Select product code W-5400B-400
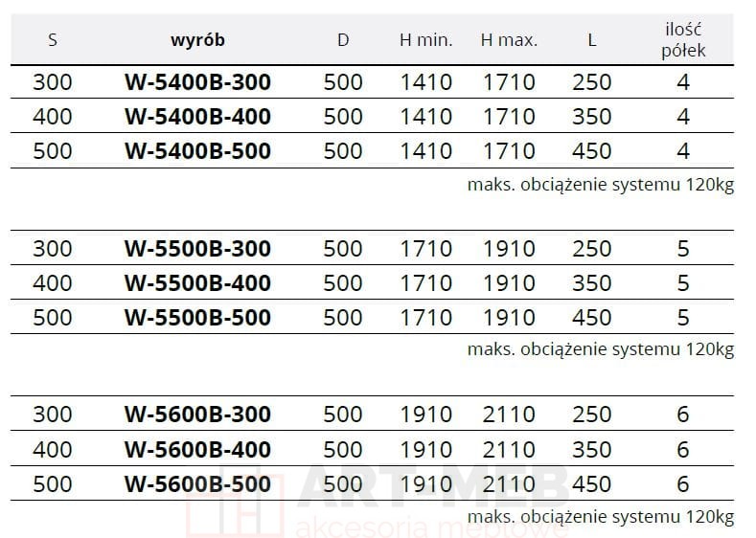 coord(197,117)
